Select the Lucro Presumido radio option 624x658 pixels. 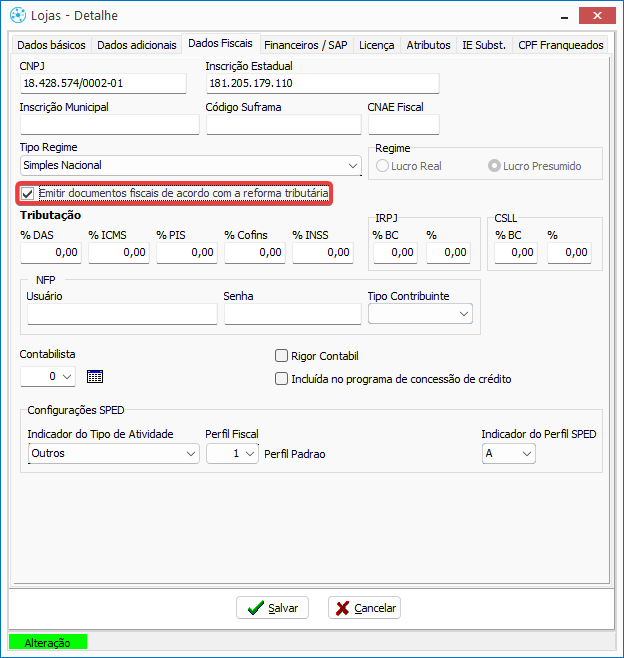tap(493, 166)
